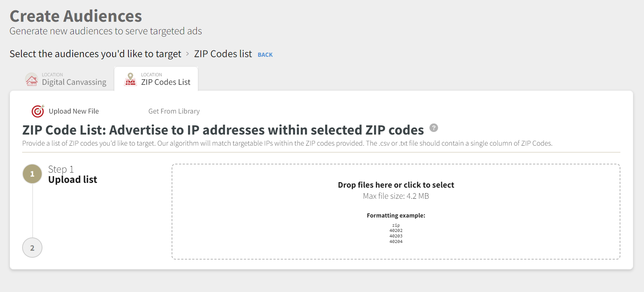
Task: Click the ZIP Codes List map pin icon
Action: pyautogui.click(x=131, y=79)
